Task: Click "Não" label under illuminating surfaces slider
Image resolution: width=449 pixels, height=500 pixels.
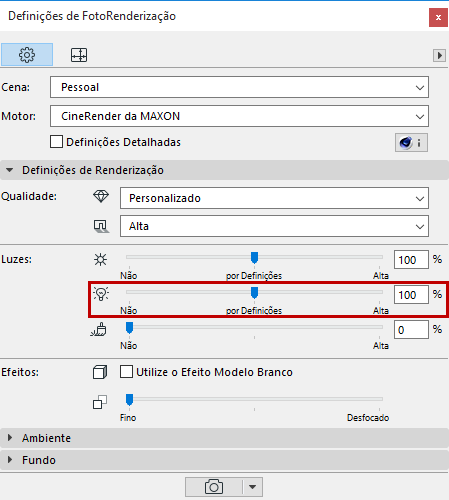Action: click(129, 346)
